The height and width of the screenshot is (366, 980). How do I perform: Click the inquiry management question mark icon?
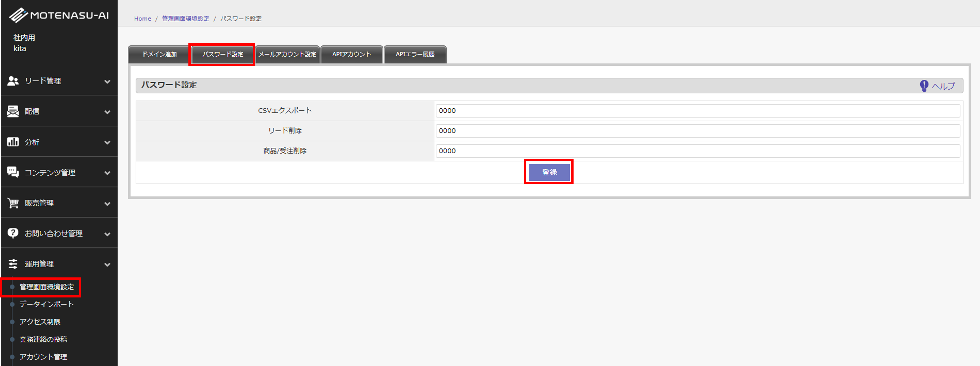[x=13, y=233]
